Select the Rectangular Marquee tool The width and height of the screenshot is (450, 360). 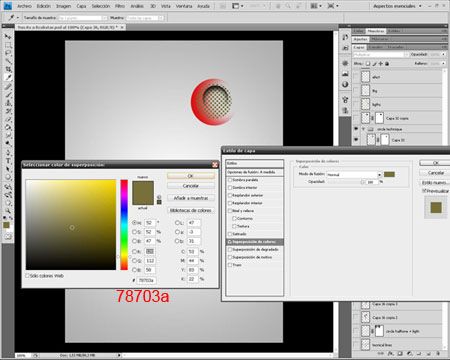[x=8, y=45]
